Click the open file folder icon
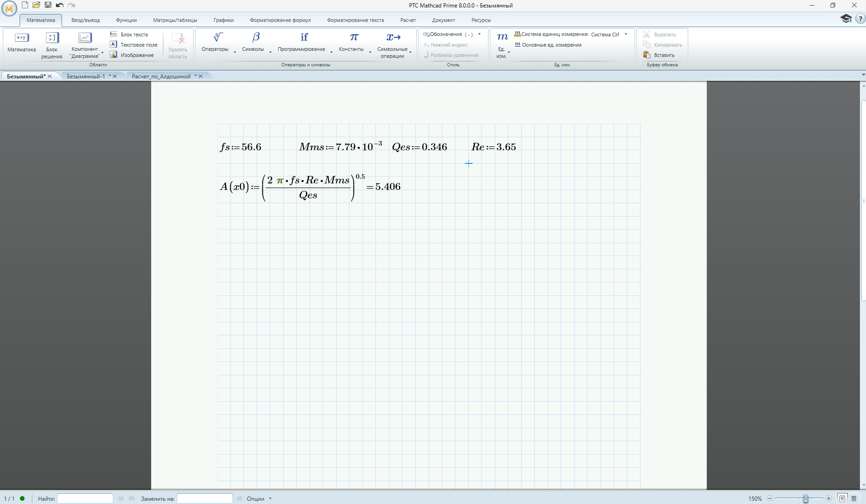866x504 pixels. tap(36, 5)
